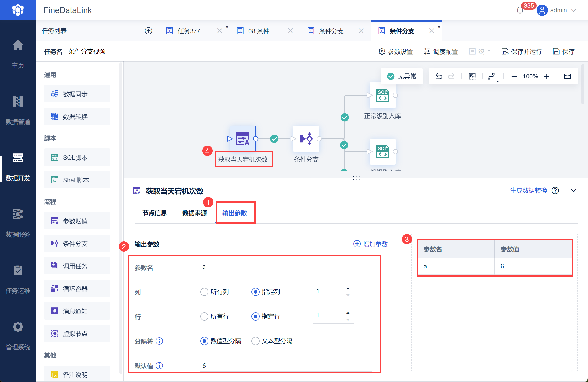Select the 所有行 radio option
Image resolution: width=588 pixels, height=382 pixels.
click(x=204, y=316)
